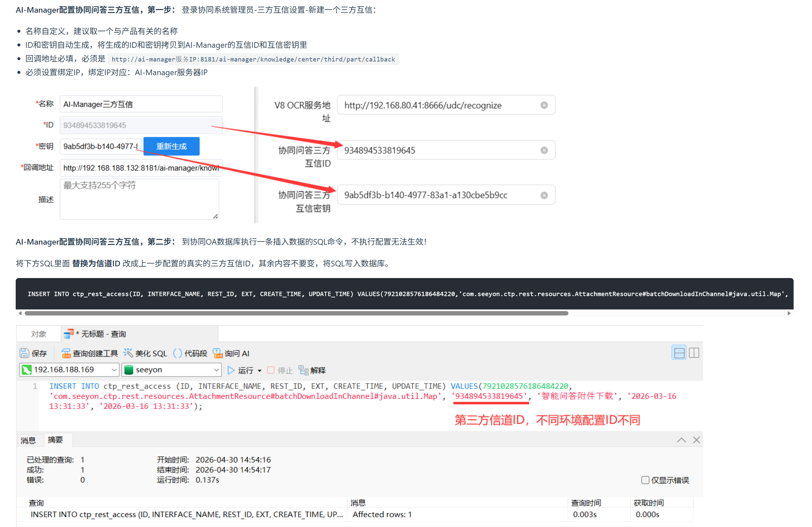
Task: Click the V8 OCR服务地址 input field
Action: point(446,105)
